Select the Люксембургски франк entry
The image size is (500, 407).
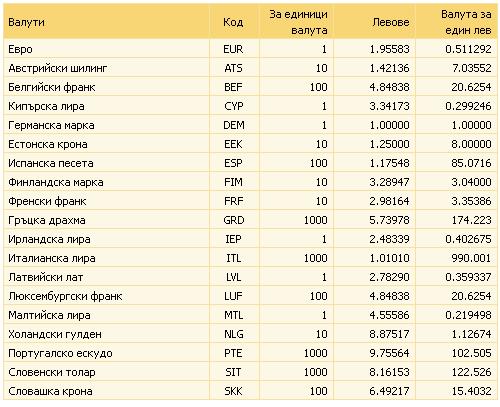[x=65, y=296]
